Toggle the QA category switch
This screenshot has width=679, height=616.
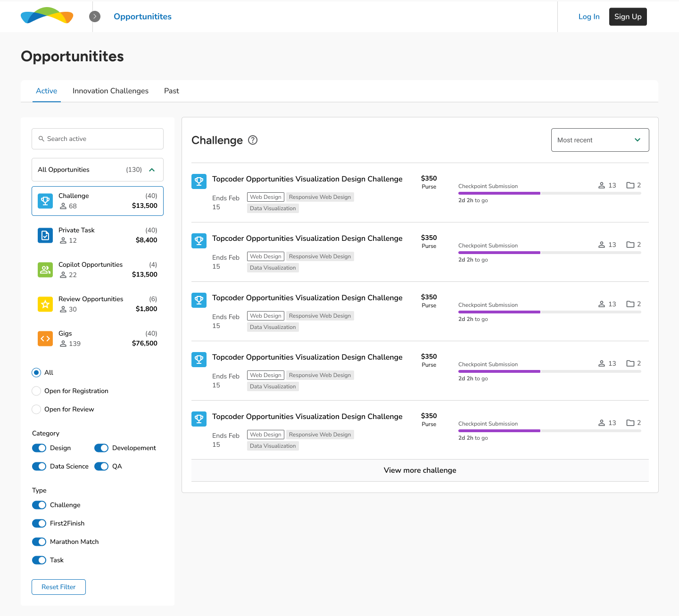pos(101,466)
